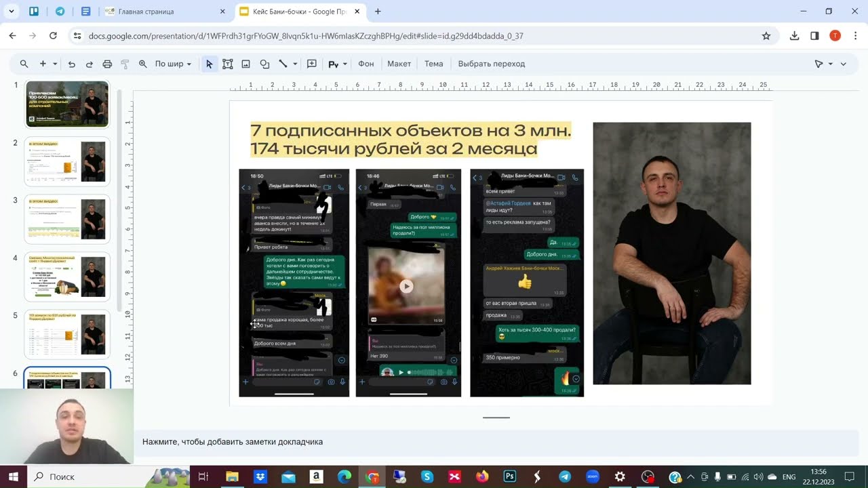Viewport: 868px width, 488px height.
Task: Click the search menus magnifier icon
Action: pyautogui.click(x=24, y=64)
